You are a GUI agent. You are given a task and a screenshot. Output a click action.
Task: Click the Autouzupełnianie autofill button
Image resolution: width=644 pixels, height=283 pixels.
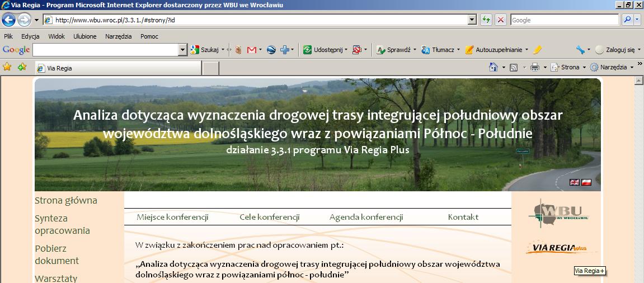[493, 50]
